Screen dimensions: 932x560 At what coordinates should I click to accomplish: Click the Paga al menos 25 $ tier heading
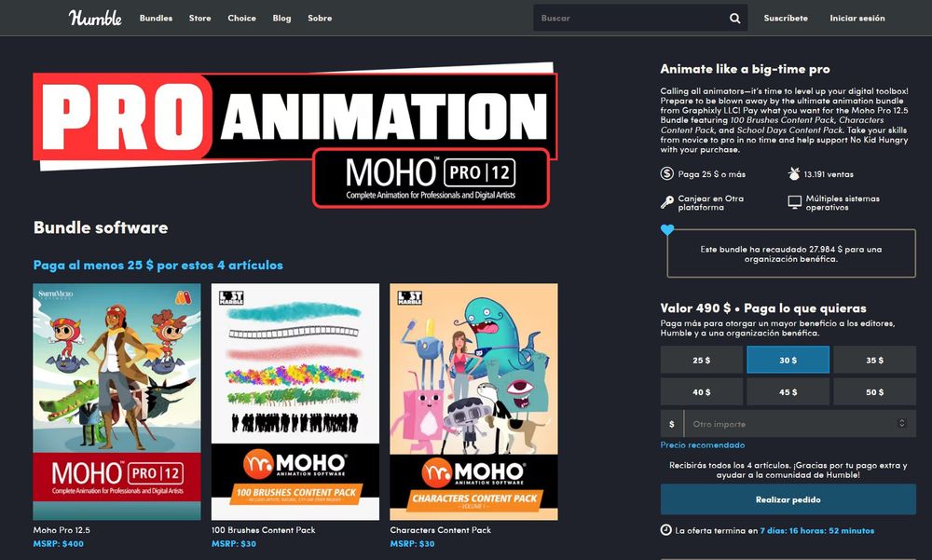coord(158,266)
